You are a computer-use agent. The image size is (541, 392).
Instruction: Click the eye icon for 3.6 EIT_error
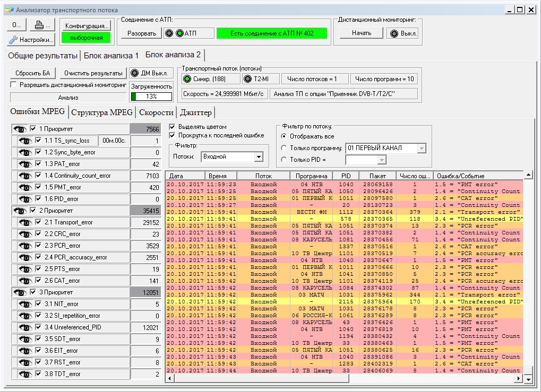[x=25, y=351]
